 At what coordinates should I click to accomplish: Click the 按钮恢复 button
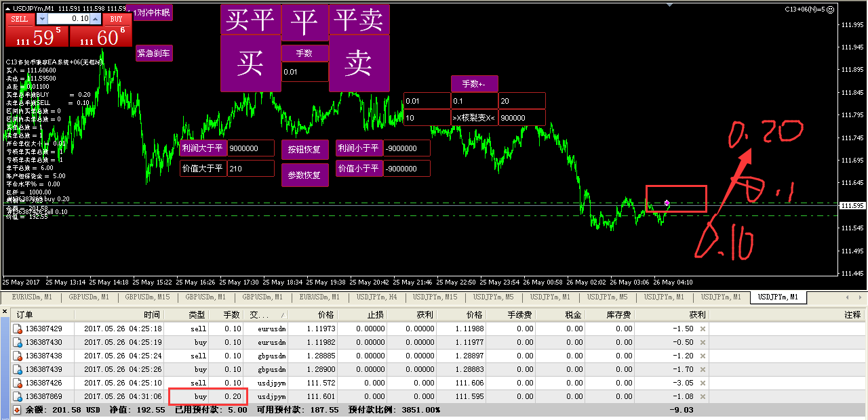[x=304, y=150]
